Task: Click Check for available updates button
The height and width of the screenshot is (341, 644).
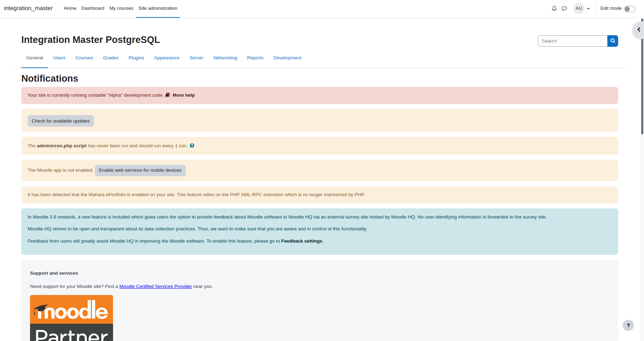Action: [61, 121]
